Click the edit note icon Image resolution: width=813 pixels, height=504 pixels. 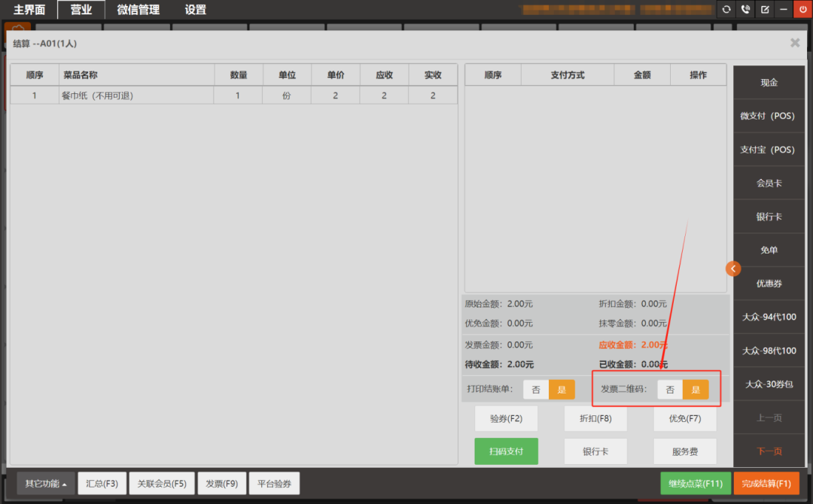pos(765,10)
